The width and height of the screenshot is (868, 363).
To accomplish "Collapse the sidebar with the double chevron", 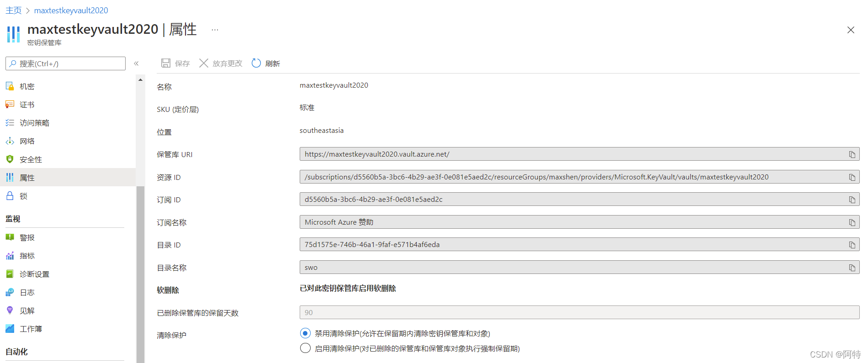I will point(136,63).
